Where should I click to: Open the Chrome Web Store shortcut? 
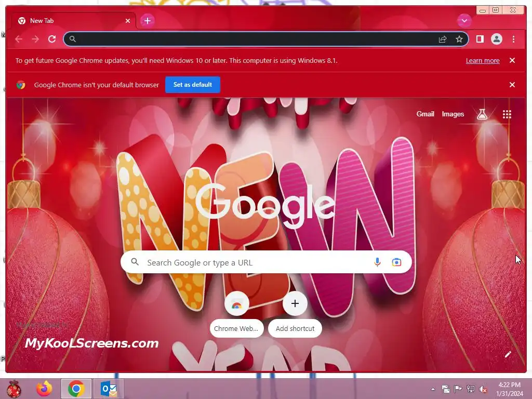coord(236,314)
